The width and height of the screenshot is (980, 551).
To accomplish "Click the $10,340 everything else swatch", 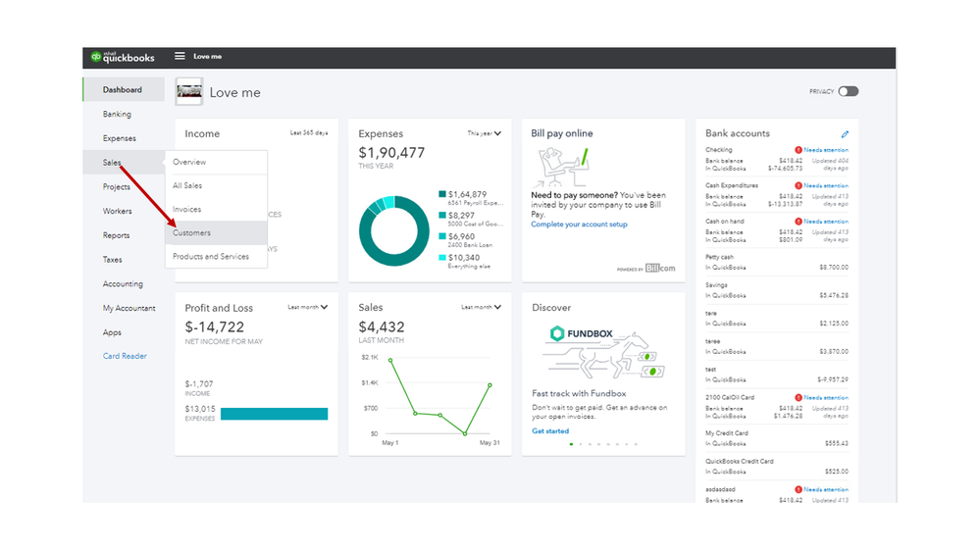I will (441, 258).
